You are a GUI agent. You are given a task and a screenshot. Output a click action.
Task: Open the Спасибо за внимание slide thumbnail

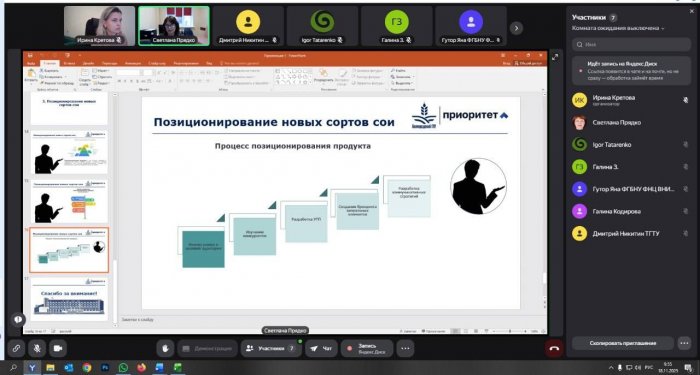pos(69,298)
